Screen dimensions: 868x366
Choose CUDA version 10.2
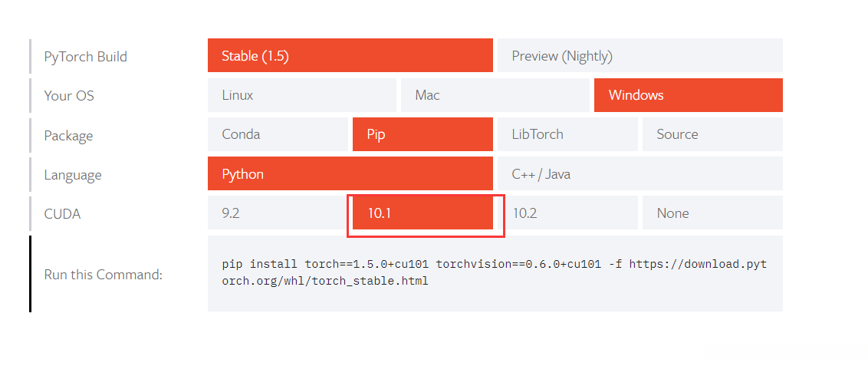(x=567, y=213)
